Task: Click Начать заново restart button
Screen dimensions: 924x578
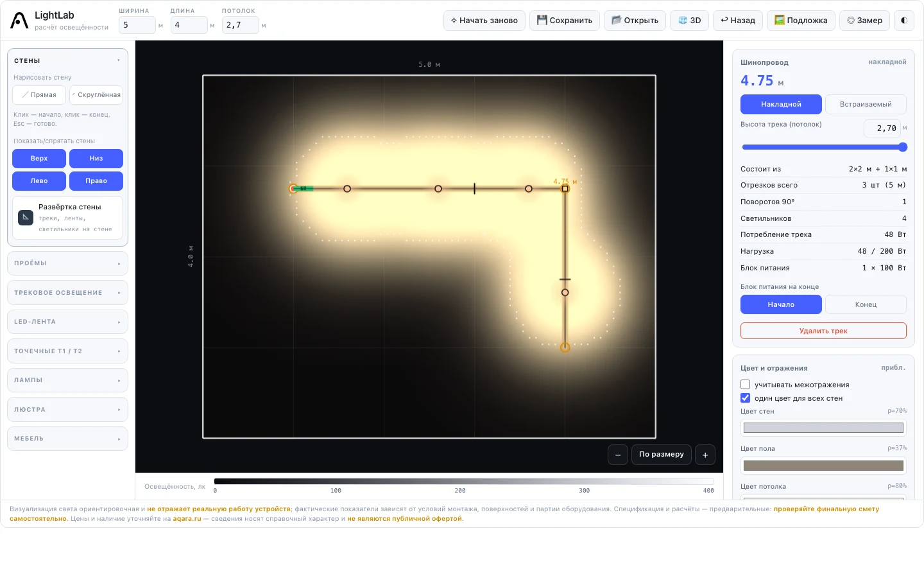Action: tap(484, 21)
